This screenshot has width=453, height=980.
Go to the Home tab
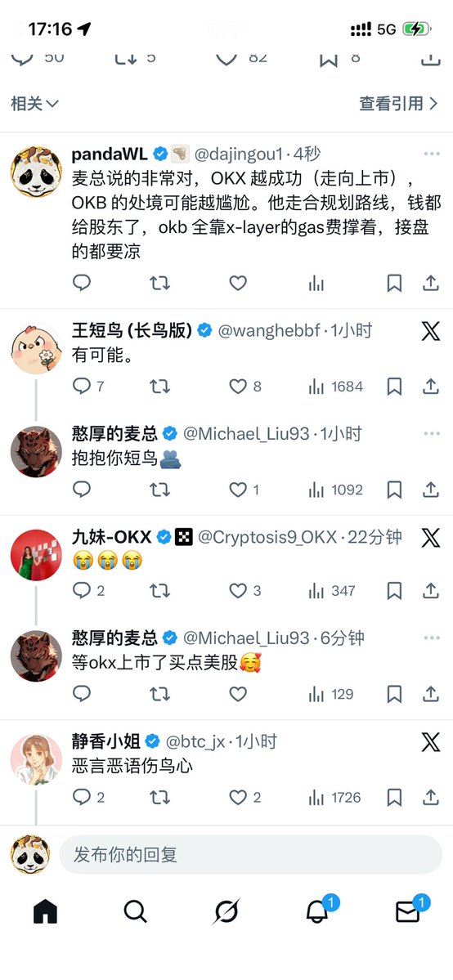pyautogui.click(x=45, y=911)
